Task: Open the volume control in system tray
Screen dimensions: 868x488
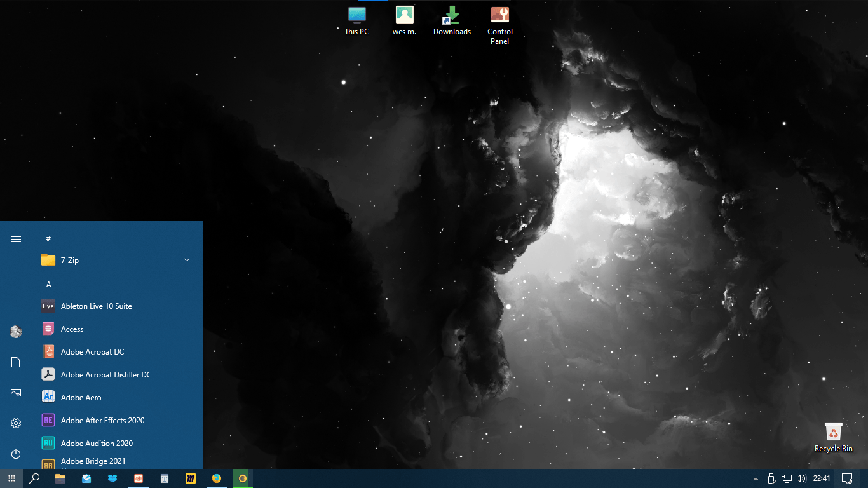Action: pos(801,478)
